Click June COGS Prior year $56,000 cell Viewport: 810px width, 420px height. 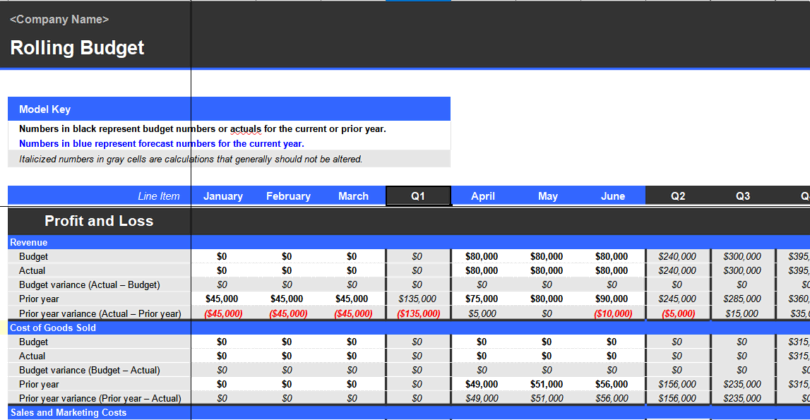point(613,384)
